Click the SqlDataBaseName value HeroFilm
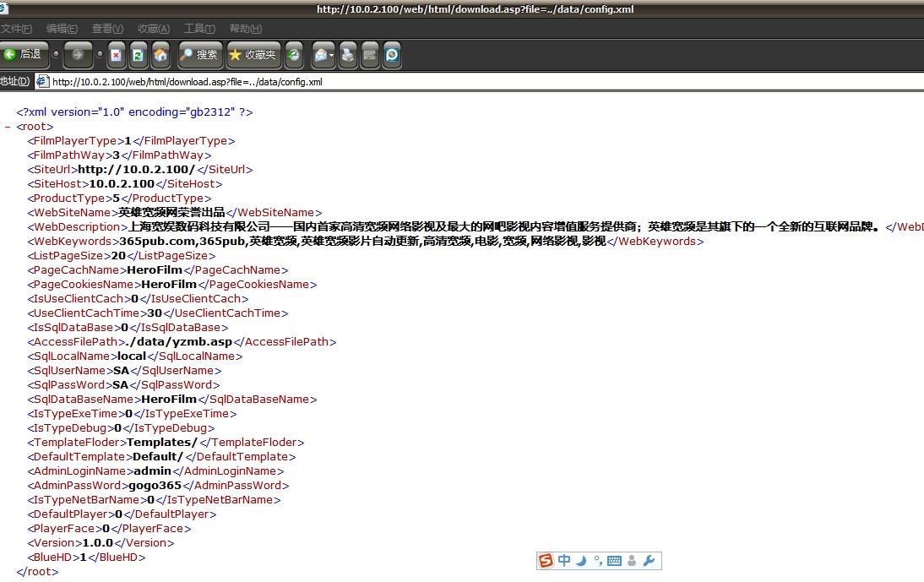The height and width of the screenshot is (582, 924). (169, 400)
